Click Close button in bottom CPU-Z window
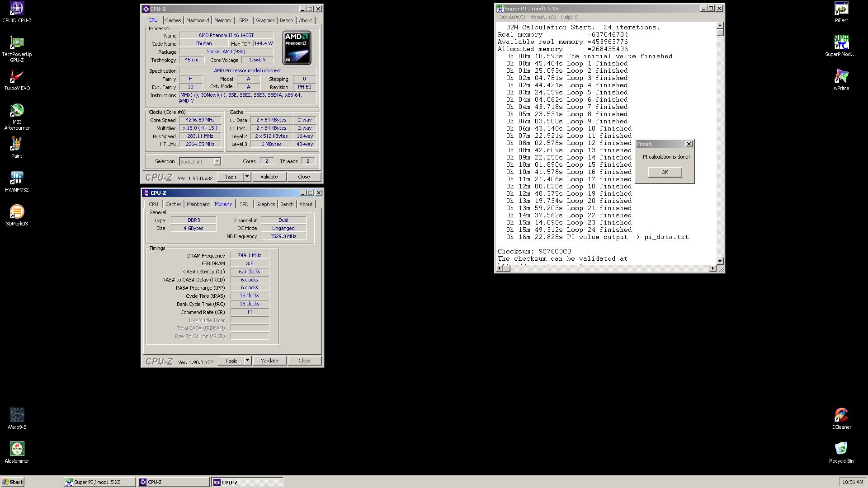Viewport: 868px width, 488px height. [304, 361]
